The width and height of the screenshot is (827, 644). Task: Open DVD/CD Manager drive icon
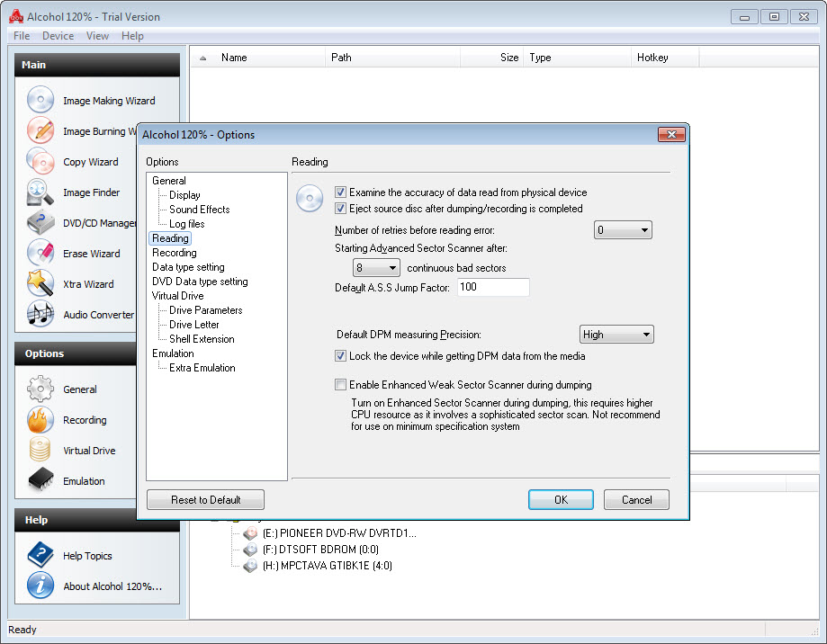(40, 222)
